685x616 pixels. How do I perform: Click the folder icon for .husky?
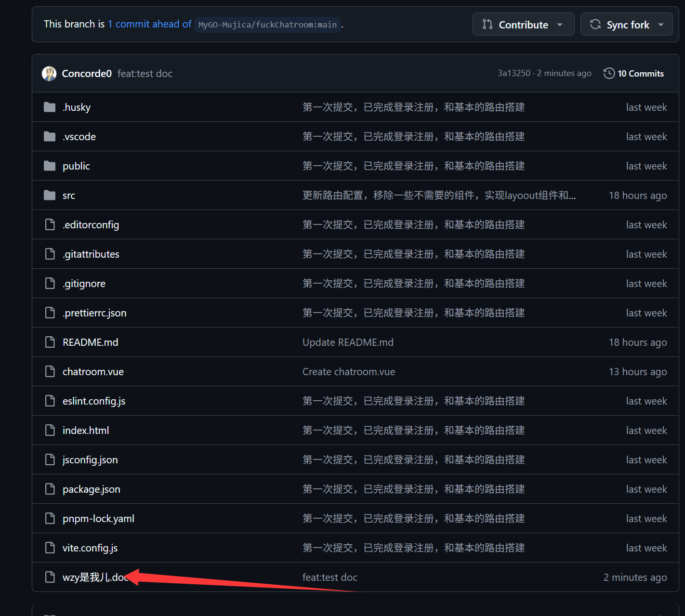coord(50,107)
